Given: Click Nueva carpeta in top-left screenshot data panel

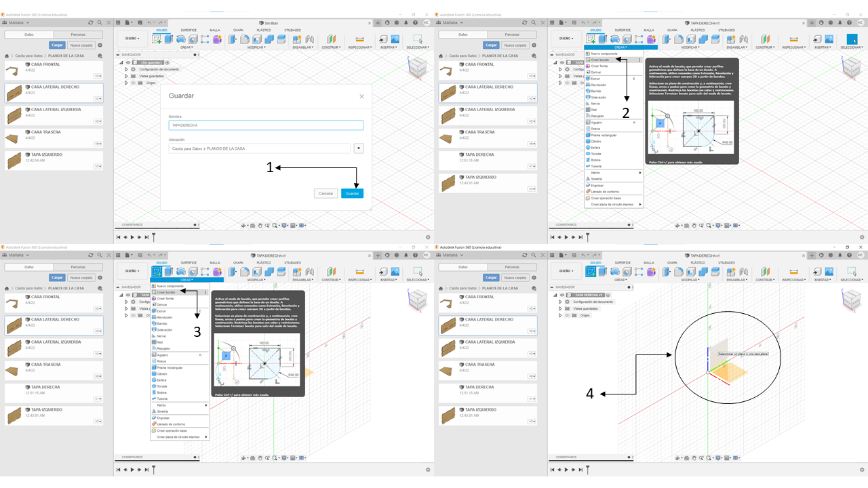Looking at the screenshot, I should (81, 45).
